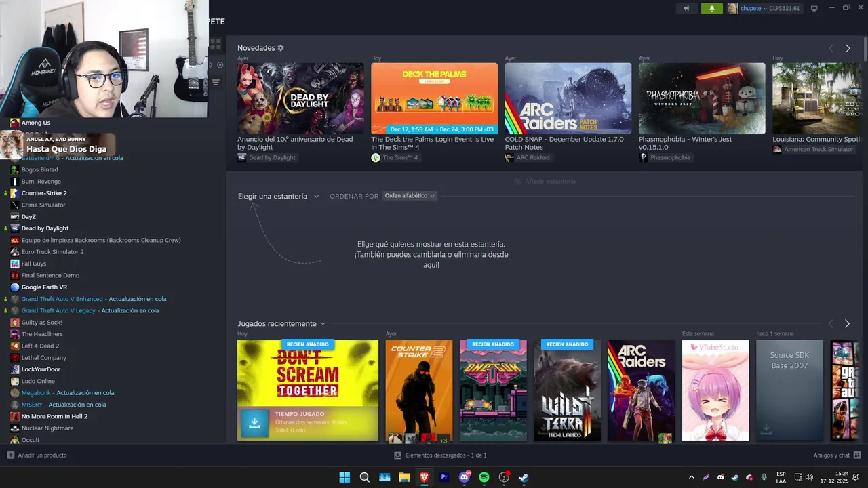Open the green notifications bell

point(712,8)
